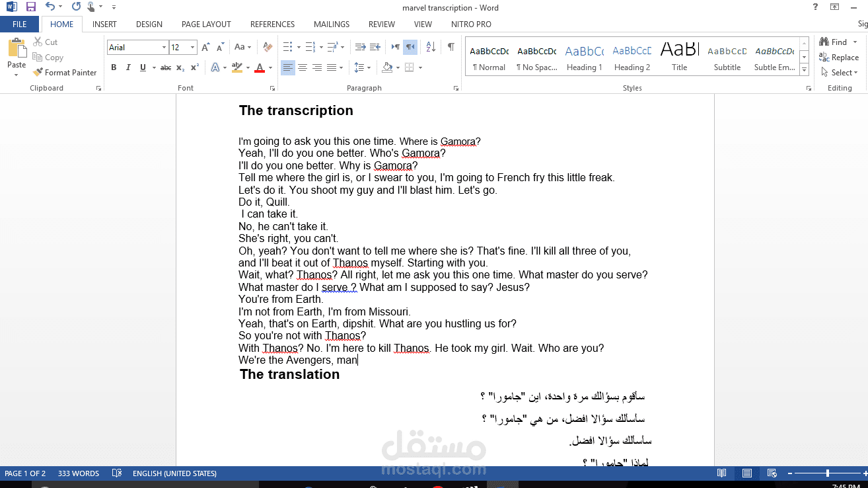Click the PAGE 1 OF 2 indicator

(x=25, y=473)
